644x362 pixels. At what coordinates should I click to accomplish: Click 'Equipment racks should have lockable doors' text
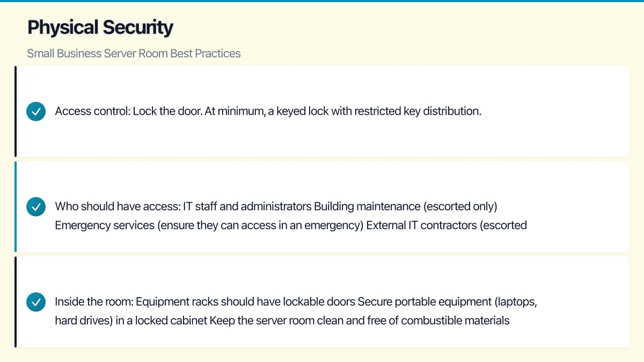click(245, 302)
